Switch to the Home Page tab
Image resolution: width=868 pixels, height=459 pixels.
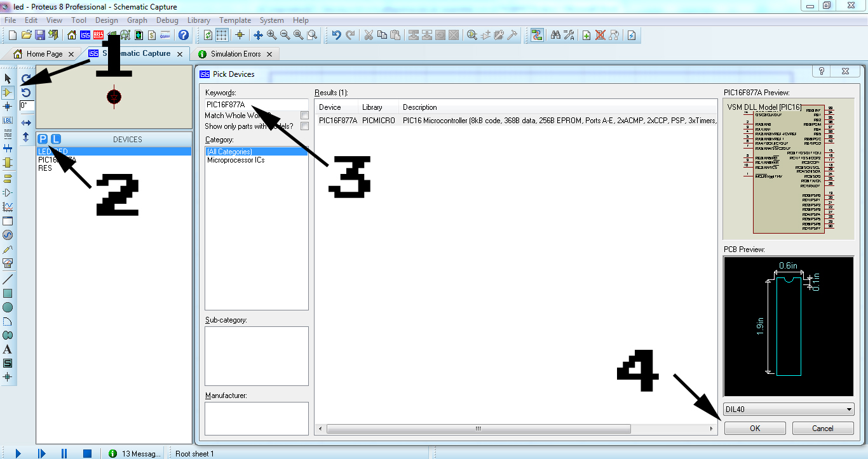pos(44,54)
